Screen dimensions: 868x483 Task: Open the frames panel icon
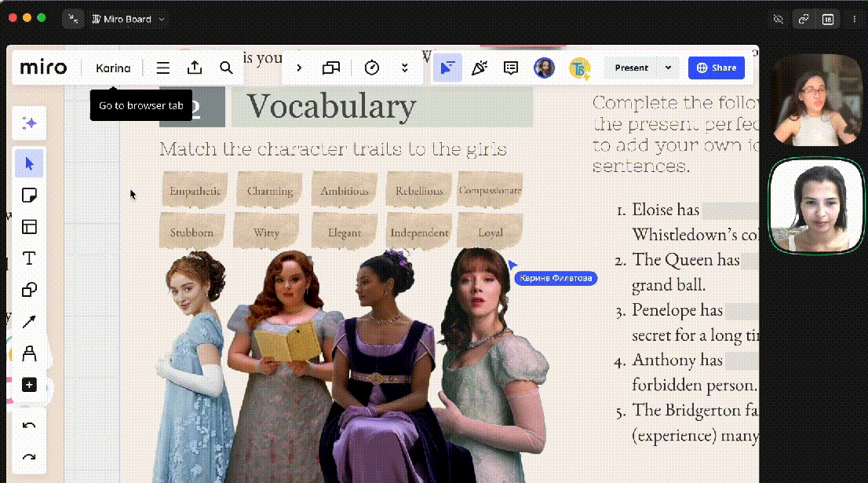click(331, 68)
